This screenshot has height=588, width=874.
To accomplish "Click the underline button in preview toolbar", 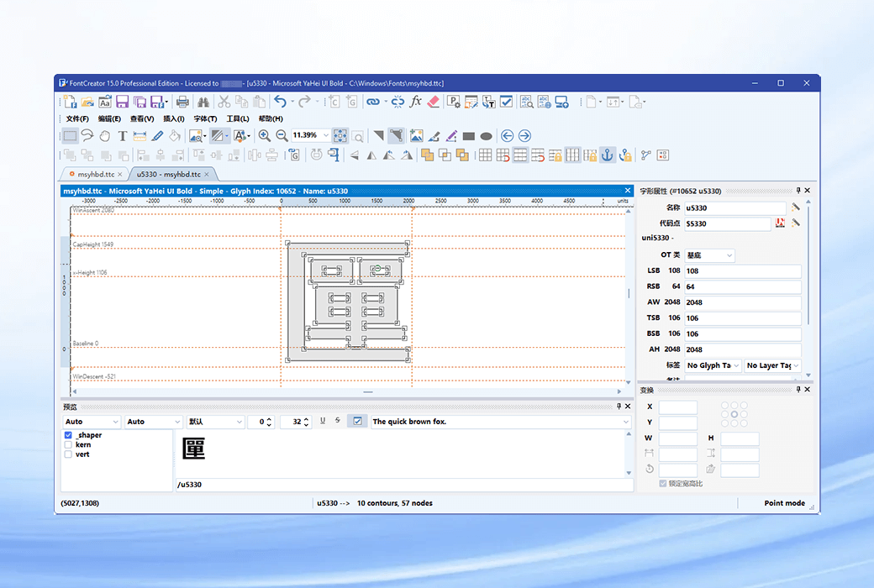I will tap(322, 421).
